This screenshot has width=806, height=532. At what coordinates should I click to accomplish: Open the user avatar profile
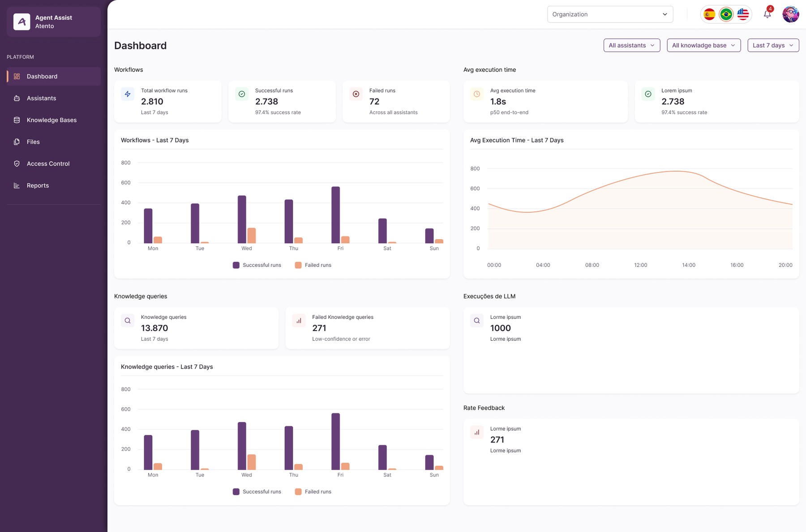tap(791, 14)
